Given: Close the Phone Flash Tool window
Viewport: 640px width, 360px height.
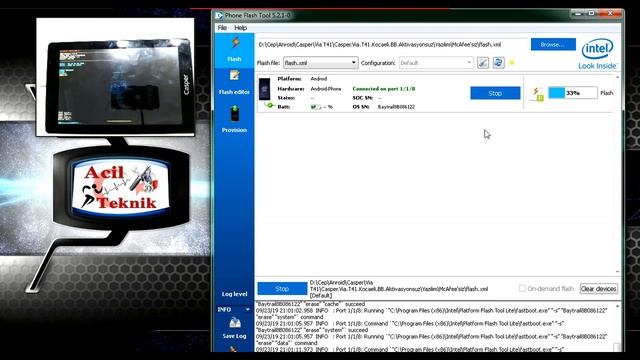Looking at the screenshot, I should 610,13.
